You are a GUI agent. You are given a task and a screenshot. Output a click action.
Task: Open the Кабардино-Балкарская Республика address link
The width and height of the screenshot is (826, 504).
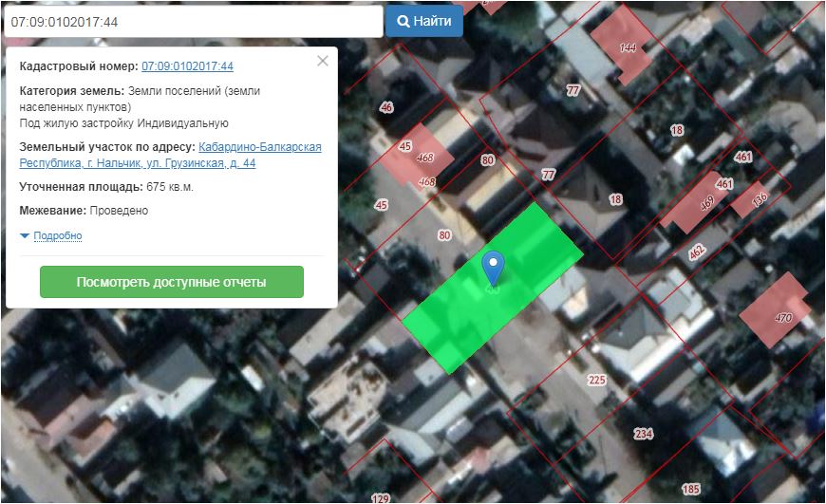coord(259,147)
